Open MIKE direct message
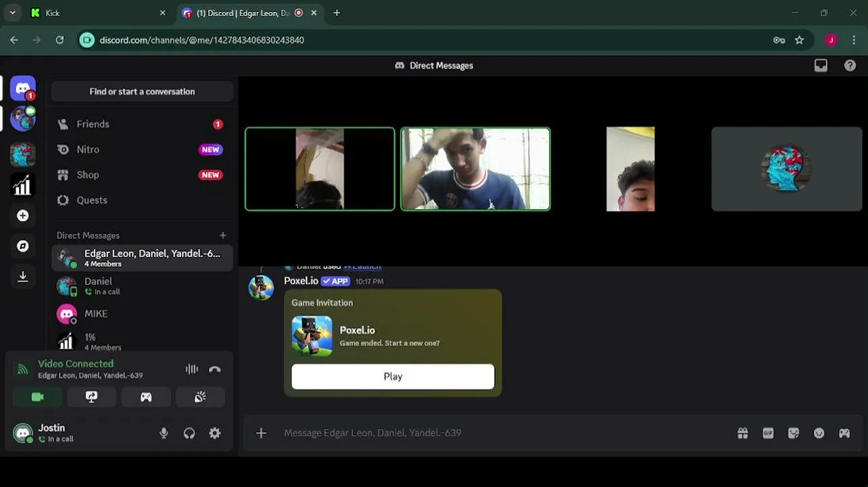The height and width of the screenshot is (487, 868). pos(142,314)
